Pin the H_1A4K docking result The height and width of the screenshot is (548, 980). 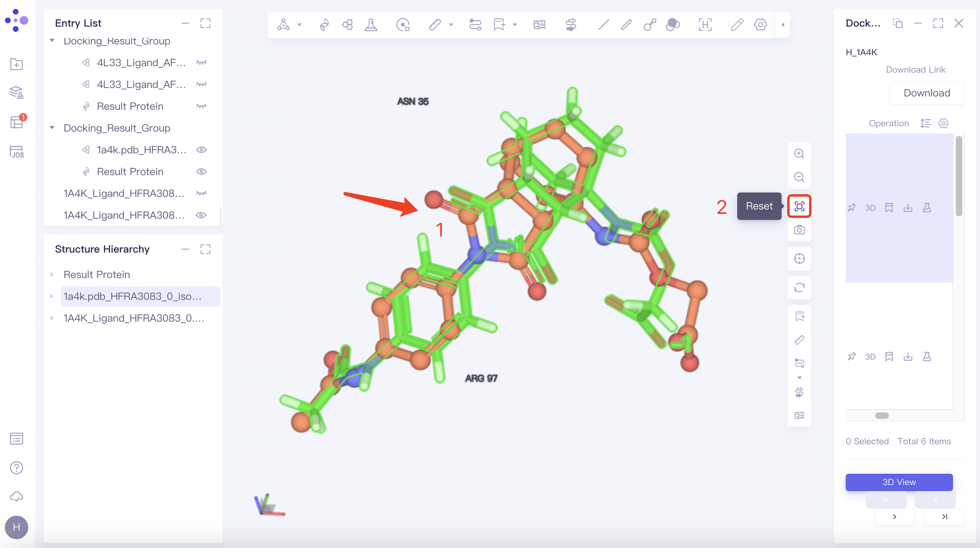(x=852, y=207)
